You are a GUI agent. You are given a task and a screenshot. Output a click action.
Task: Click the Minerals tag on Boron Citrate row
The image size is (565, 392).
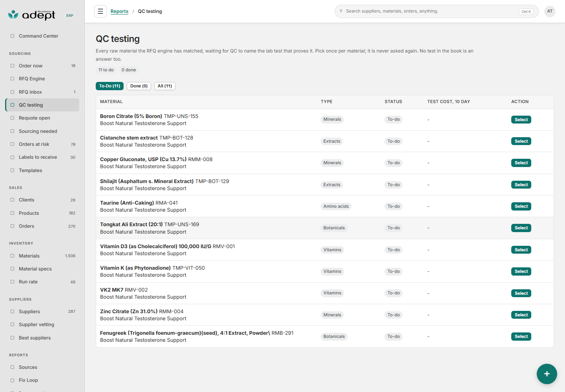[x=332, y=120]
